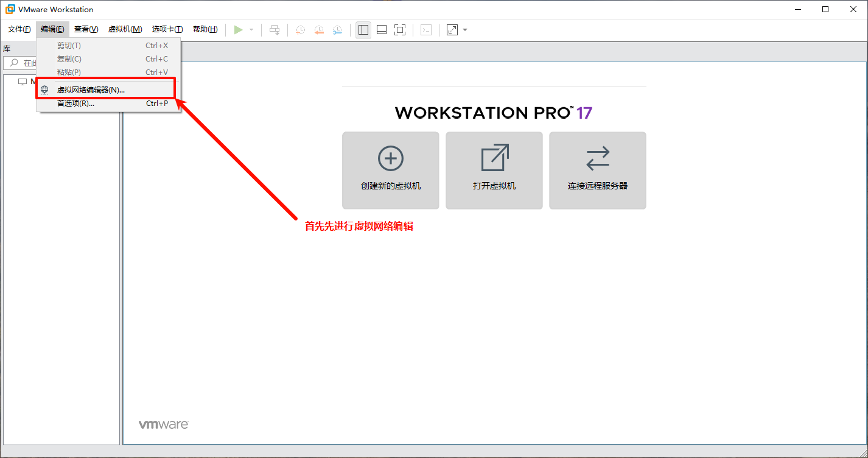Open the 文件(F) menu

tap(19, 29)
